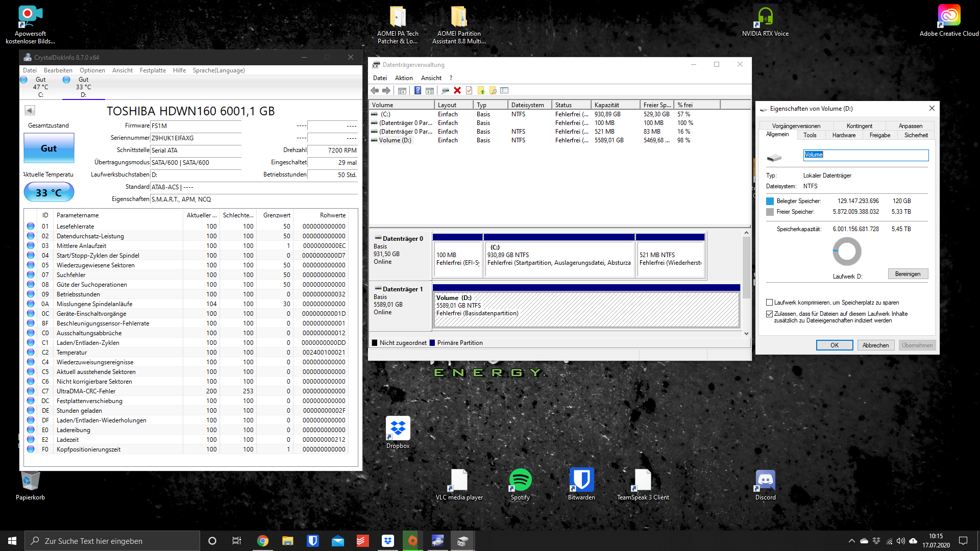The image size is (980, 551).
Task: Click the red X delete icon in Datenträgerverwaltung toolbar
Action: [457, 91]
